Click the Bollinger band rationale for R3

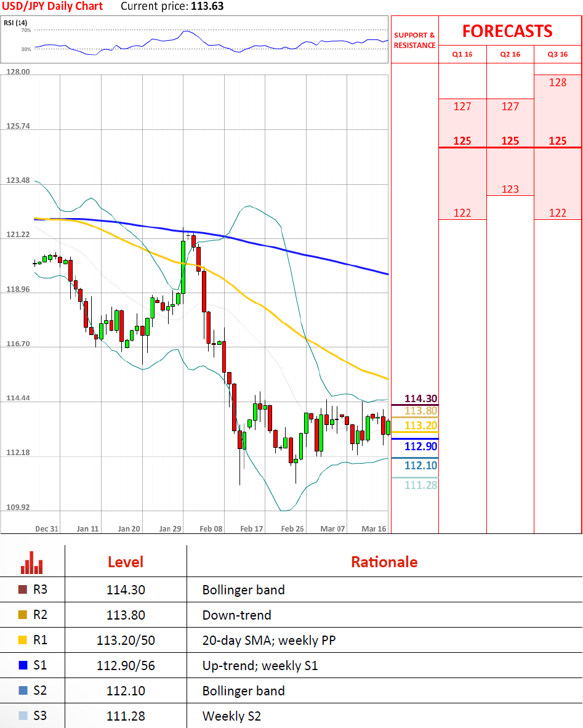tap(244, 590)
